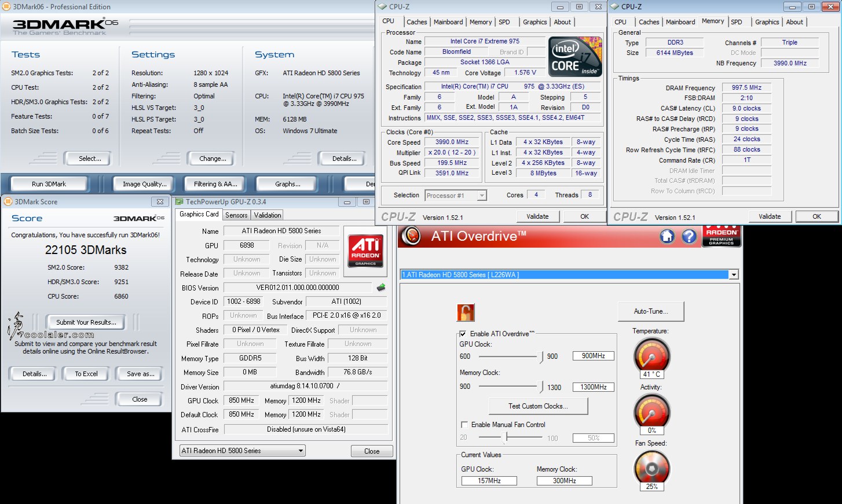Disable the Enable ATI Overdrive checkbox
Image resolution: width=842 pixels, height=504 pixels.
pyautogui.click(x=463, y=334)
